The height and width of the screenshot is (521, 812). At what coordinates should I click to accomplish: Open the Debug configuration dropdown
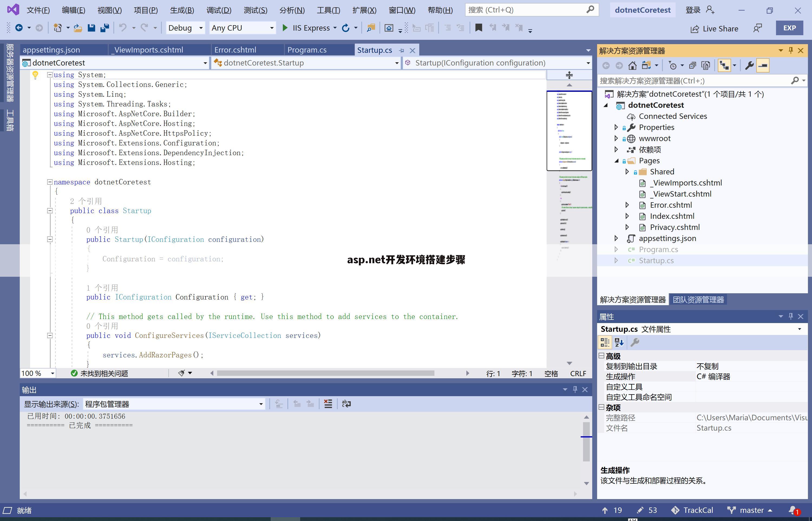[x=185, y=28]
